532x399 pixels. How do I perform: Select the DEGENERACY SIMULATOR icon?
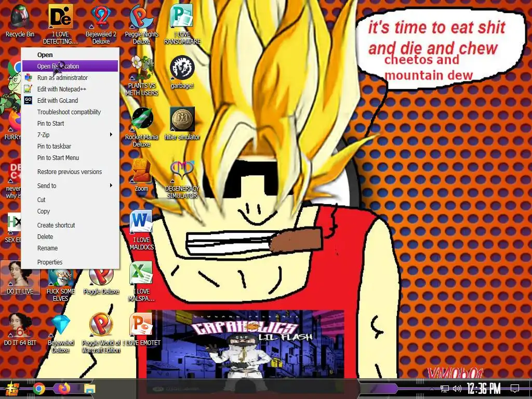(x=182, y=179)
